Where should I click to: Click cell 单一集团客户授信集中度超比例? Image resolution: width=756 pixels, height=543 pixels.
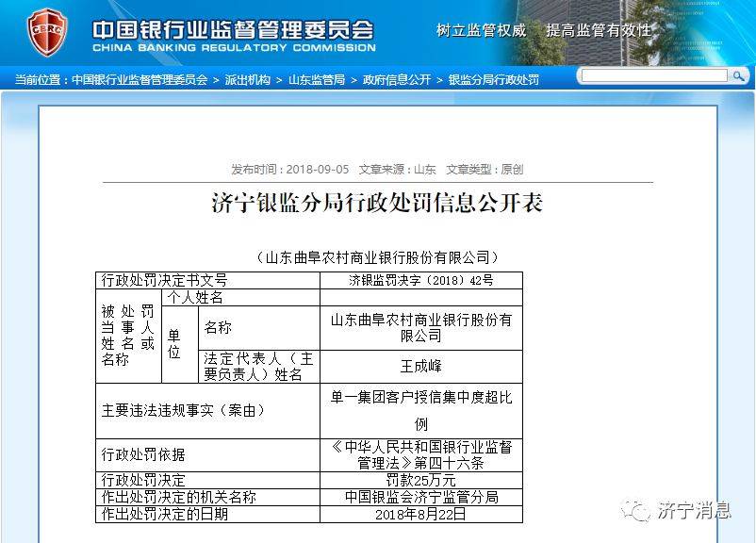pos(421,411)
